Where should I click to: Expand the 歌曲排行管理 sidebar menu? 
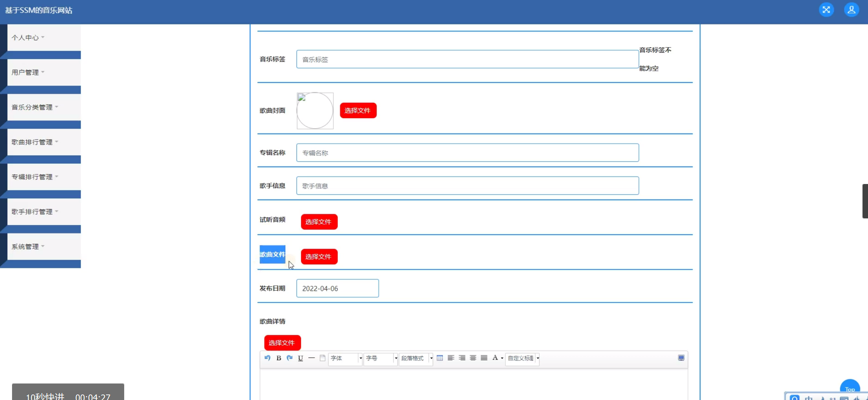click(44, 142)
